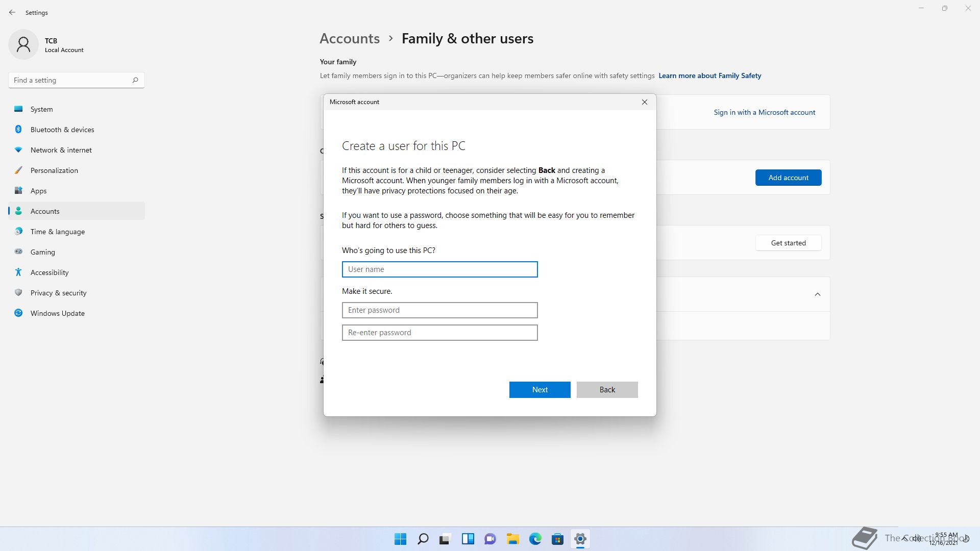Collapse the expanded section chevron

(817, 294)
